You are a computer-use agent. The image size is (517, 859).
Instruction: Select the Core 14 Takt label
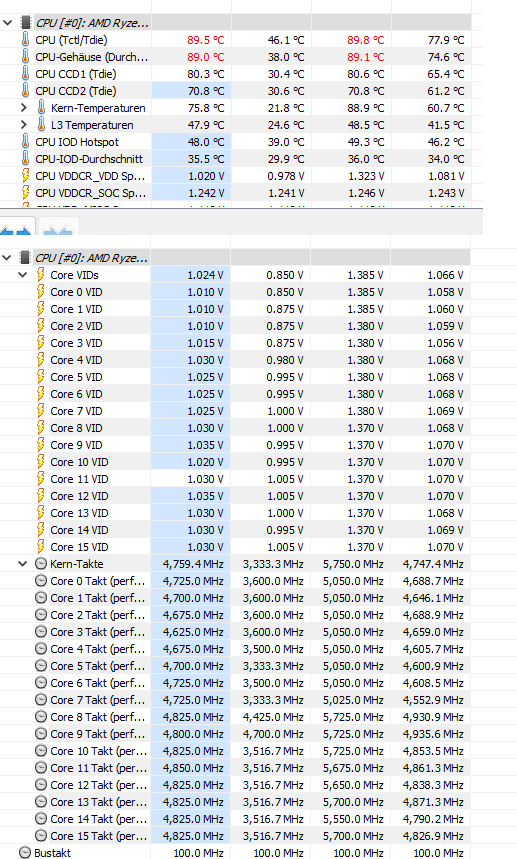[99, 818]
